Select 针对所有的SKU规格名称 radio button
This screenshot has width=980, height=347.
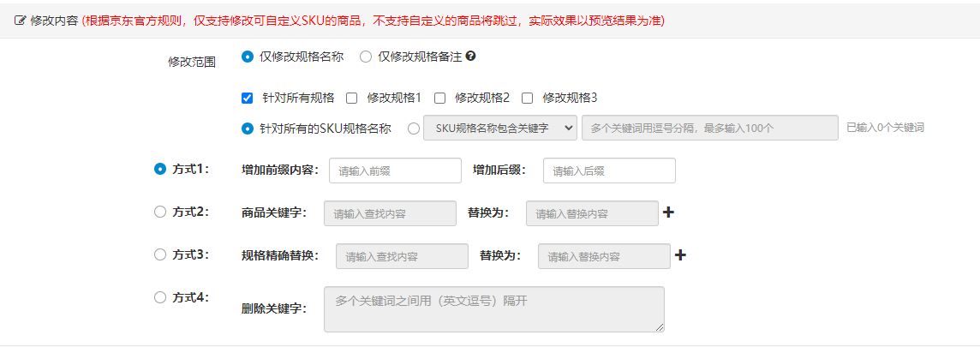coord(248,129)
